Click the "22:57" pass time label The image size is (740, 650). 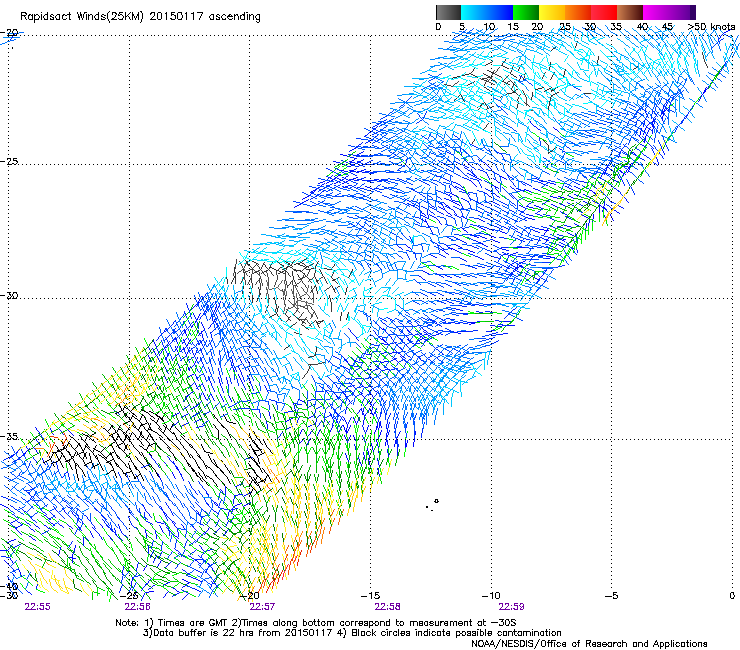262,607
